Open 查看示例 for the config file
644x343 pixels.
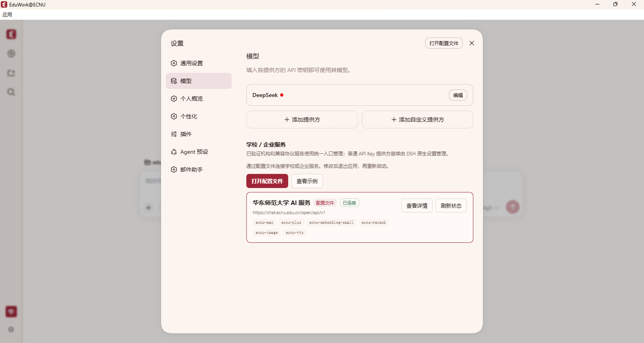(x=307, y=181)
